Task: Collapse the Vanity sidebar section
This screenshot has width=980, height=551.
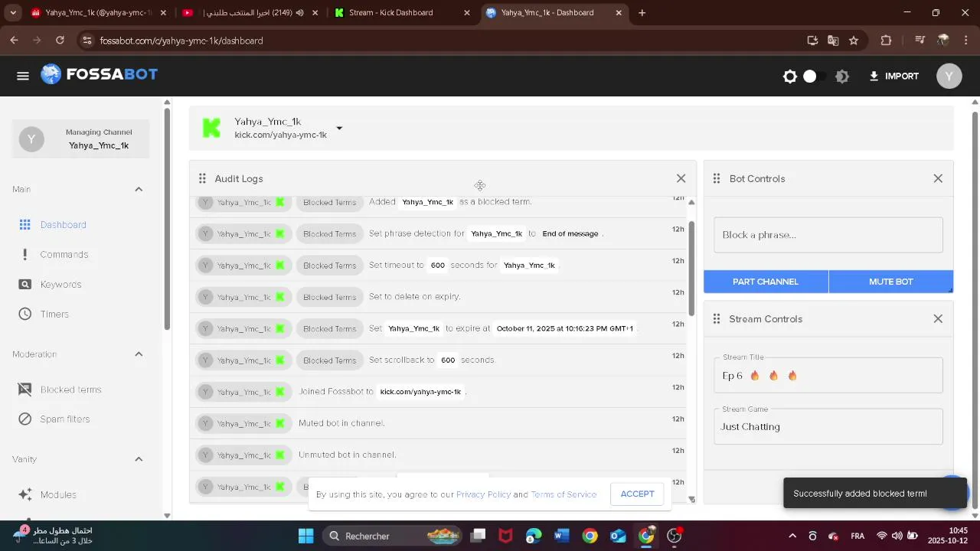Action: 139,459
